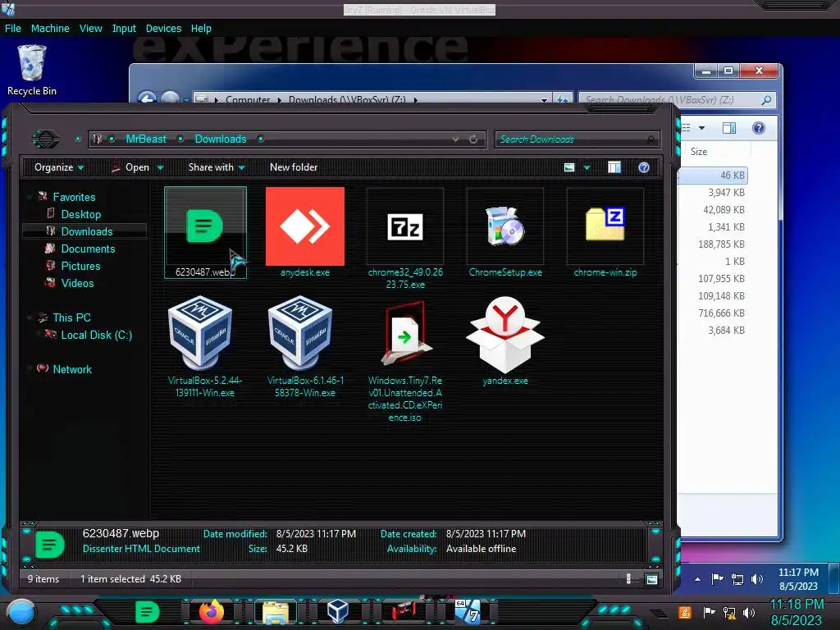
Task: Change view icon in dark explorer toolbar
Action: (569, 167)
